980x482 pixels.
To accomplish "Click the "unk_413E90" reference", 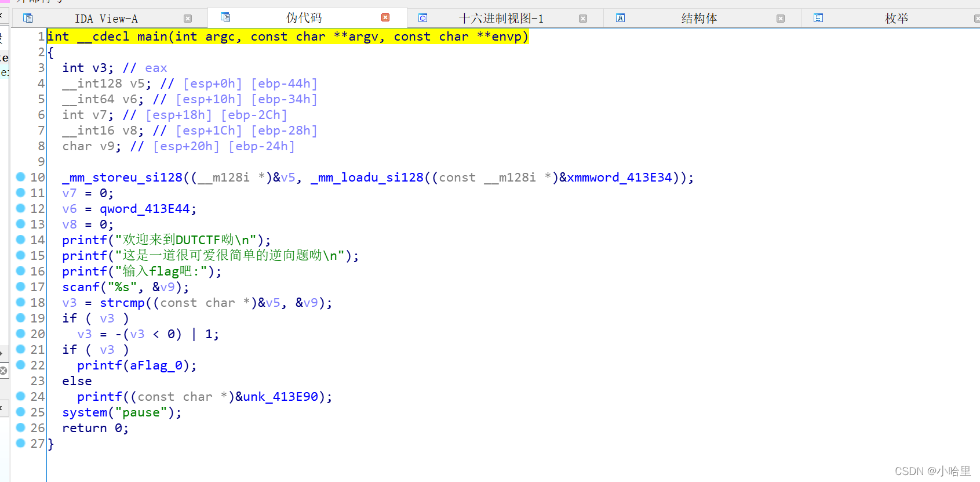I will [x=280, y=397].
